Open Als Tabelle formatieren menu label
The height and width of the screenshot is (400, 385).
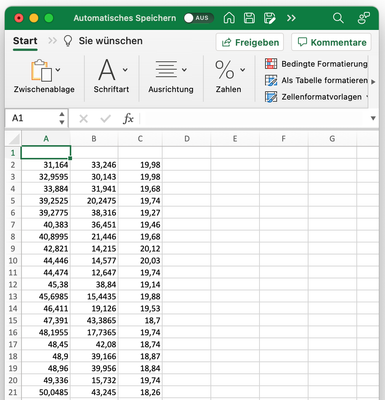324,80
